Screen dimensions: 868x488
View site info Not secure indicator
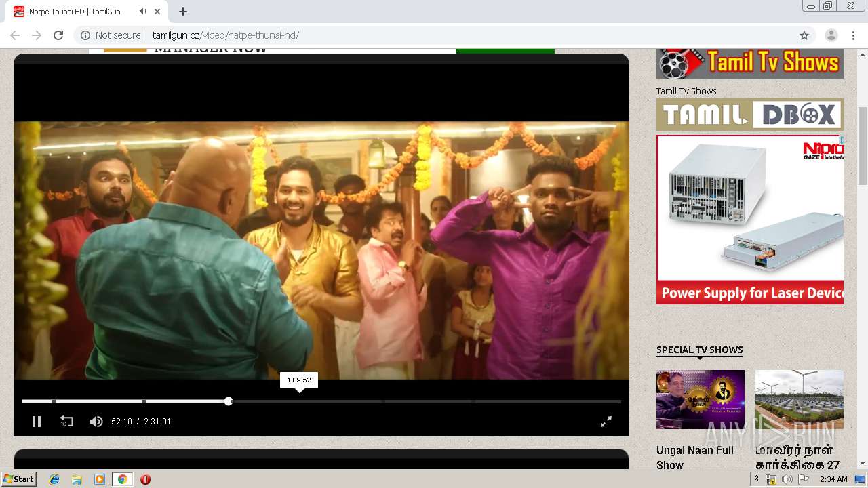(111, 35)
